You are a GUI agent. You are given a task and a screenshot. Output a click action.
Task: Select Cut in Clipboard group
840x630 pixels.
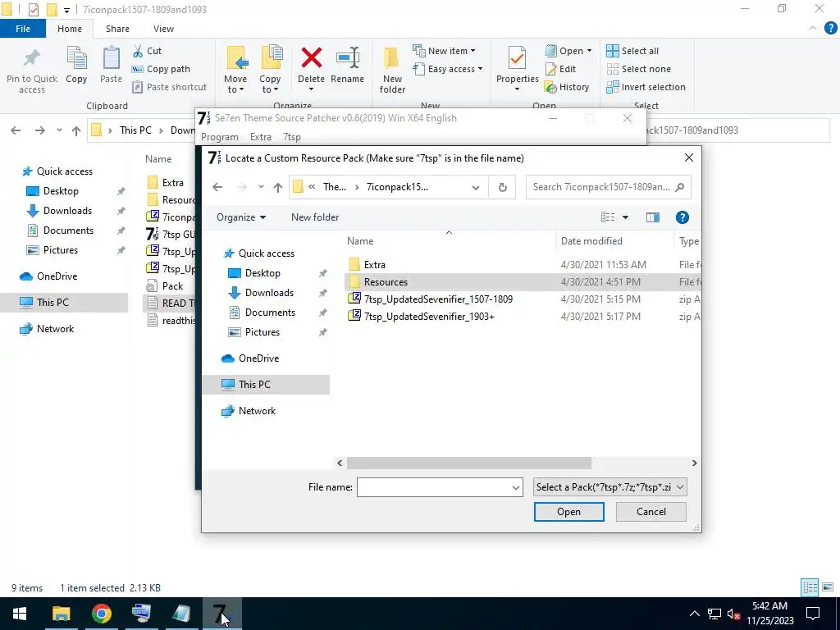[147, 51]
